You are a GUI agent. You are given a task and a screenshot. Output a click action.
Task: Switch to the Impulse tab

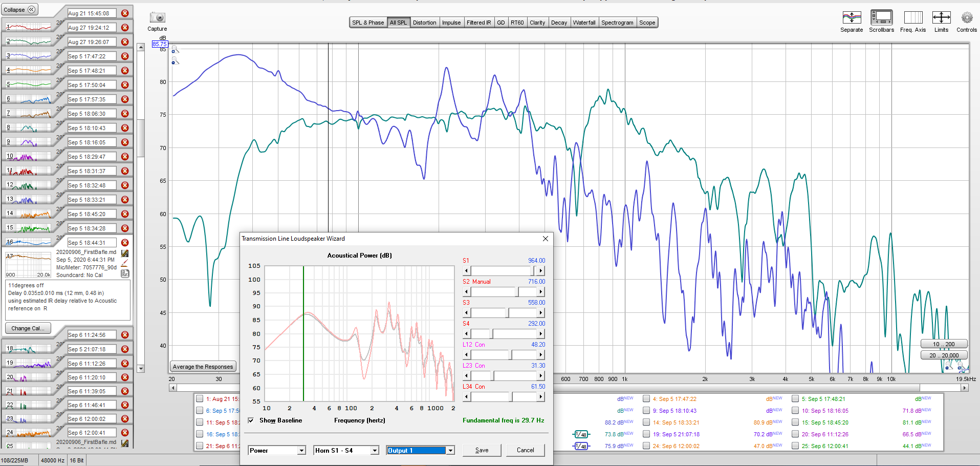(451, 23)
